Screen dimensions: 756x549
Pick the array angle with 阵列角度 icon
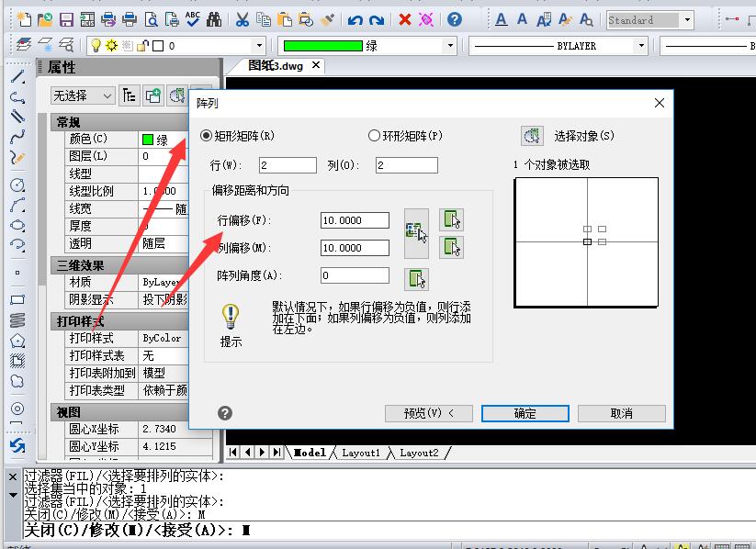(x=417, y=278)
